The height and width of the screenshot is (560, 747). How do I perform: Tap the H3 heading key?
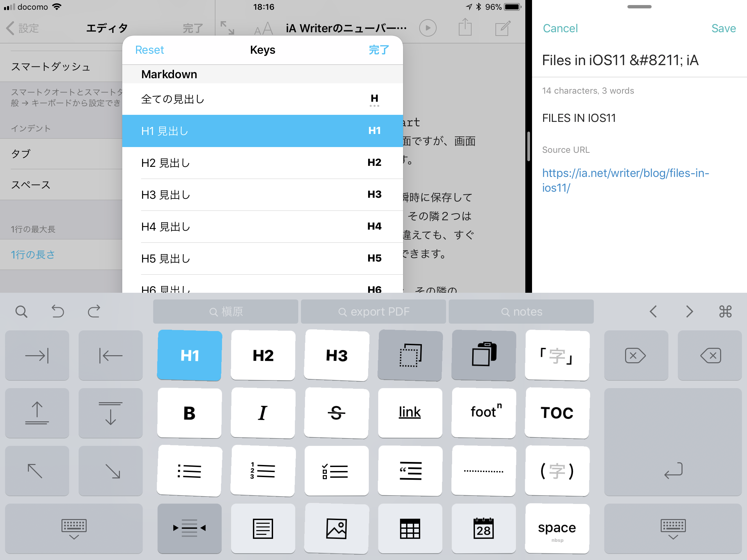pyautogui.click(x=336, y=356)
